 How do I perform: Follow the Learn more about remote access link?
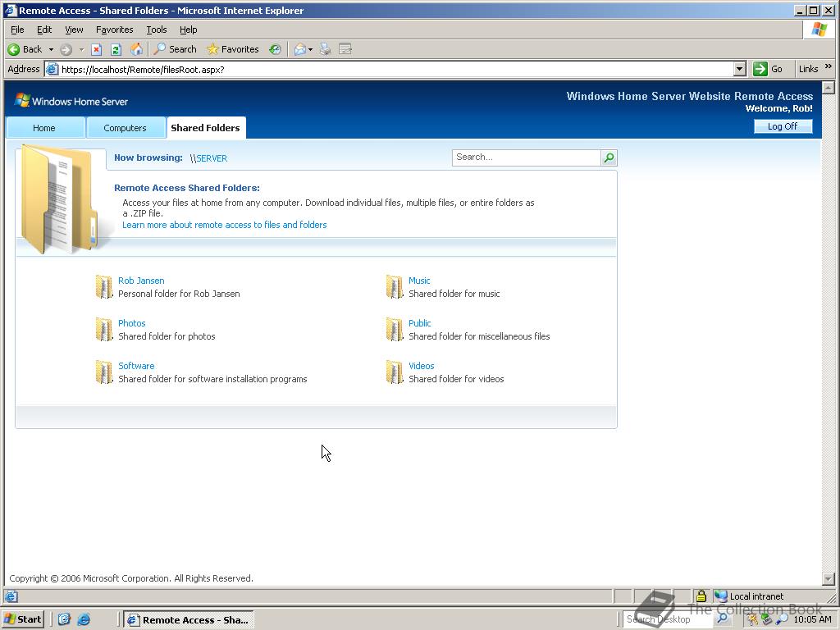(225, 225)
